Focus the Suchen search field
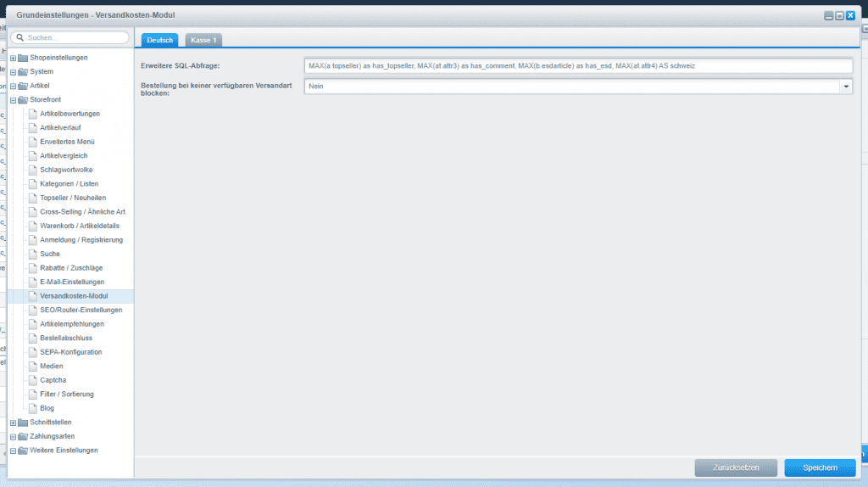 75,38
